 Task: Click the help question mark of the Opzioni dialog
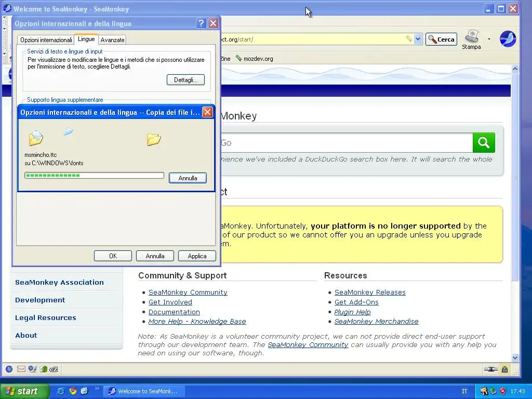click(201, 23)
